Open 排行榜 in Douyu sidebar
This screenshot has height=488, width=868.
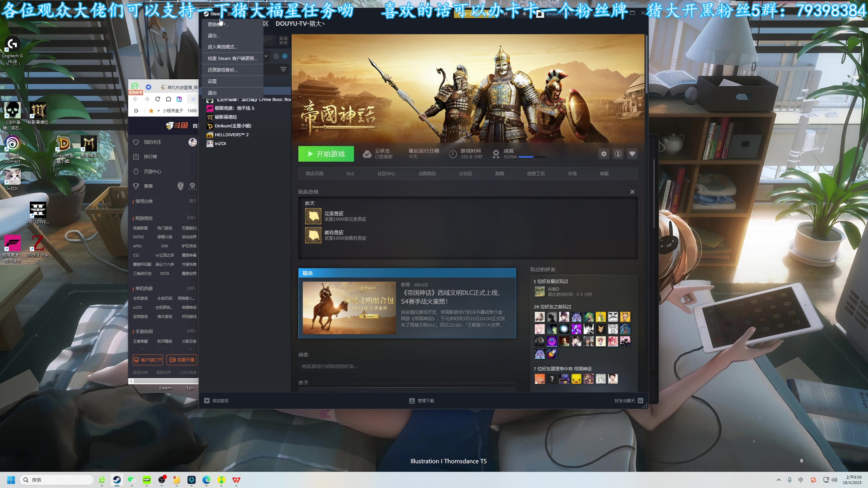tap(150, 157)
